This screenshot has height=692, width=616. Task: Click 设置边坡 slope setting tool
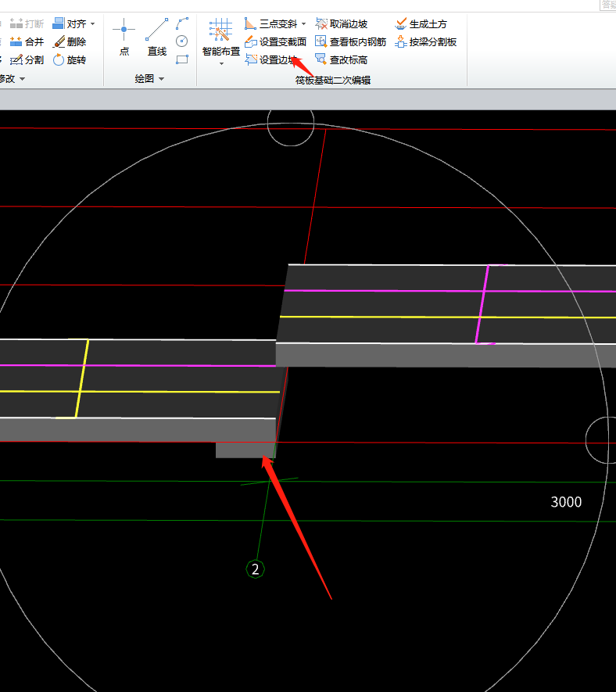(x=271, y=60)
